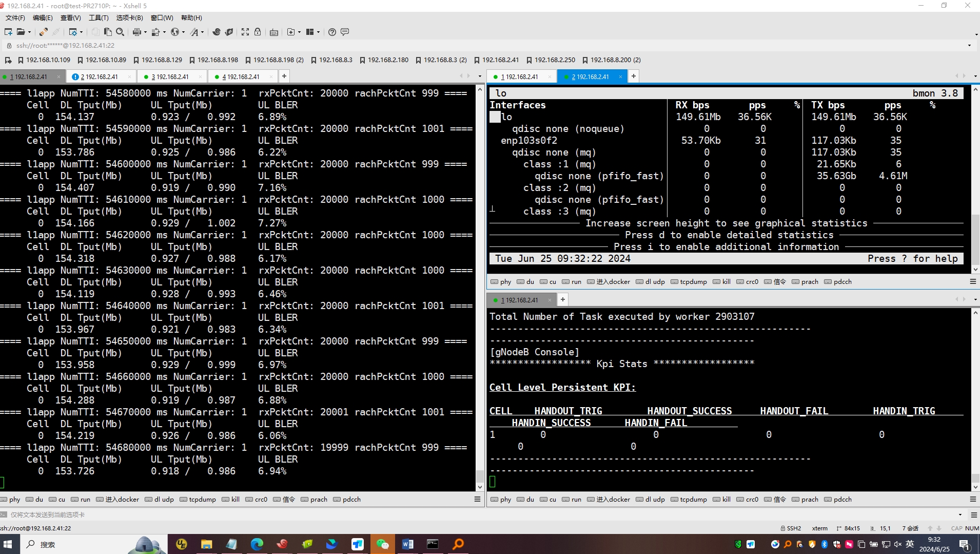
Task: Click the add bookmark arrow icon
Action: [8, 60]
